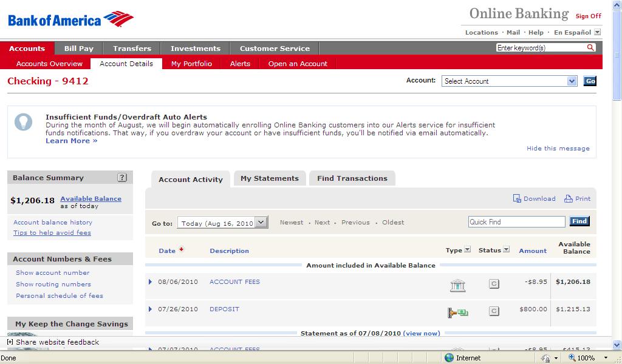Click the Bank of America logo
Viewport: 622px width, 364px height.
click(x=70, y=20)
